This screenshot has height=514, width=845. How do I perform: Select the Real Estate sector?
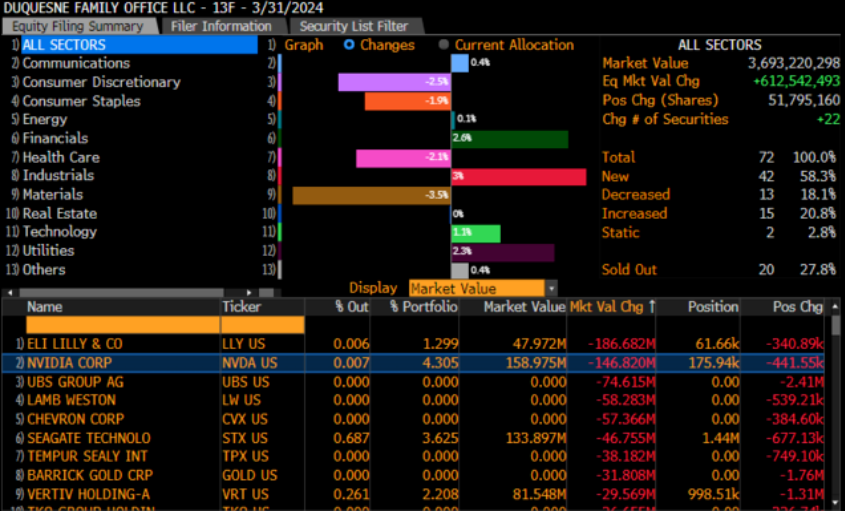[60, 213]
